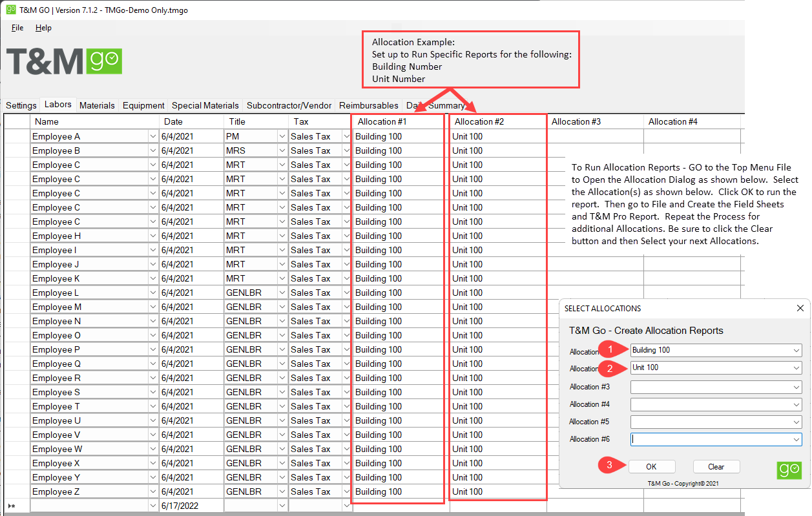The height and width of the screenshot is (516, 812).
Task: Open the Subcontractor/Vendor tab
Action: click(x=289, y=105)
